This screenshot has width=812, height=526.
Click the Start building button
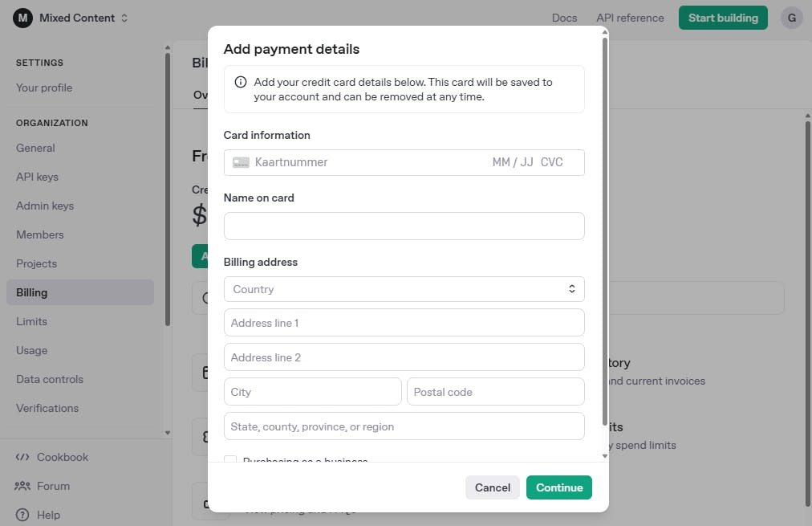tap(722, 18)
